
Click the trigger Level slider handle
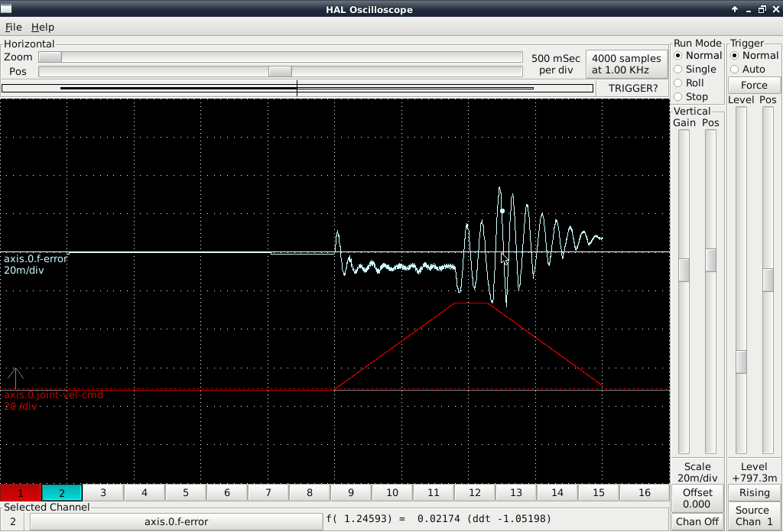click(x=742, y=362)
